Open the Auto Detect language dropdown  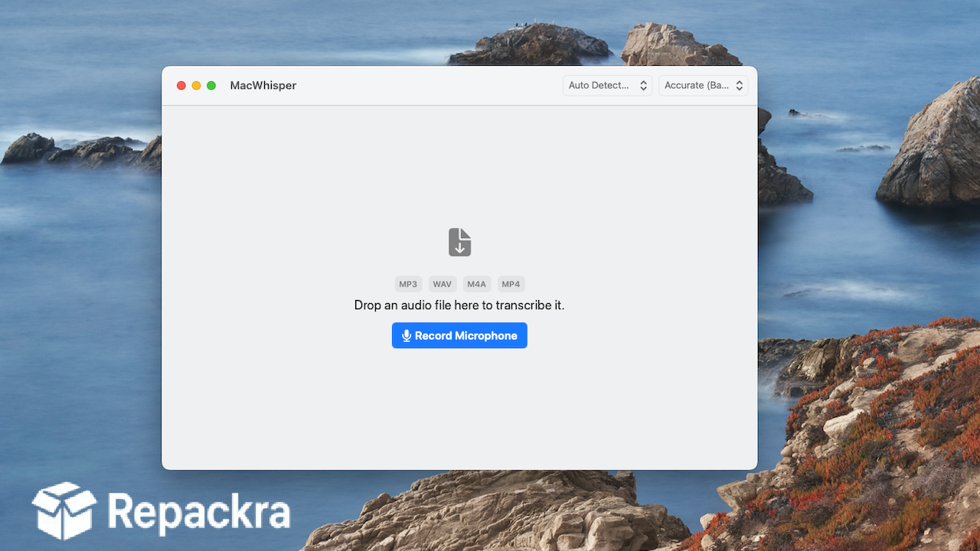(607, 86)
